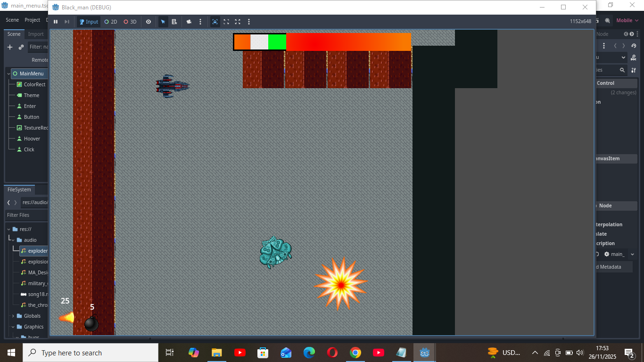Open the Mobile renderer dropdown
Image resolution: width=644 pixels, height=362 pixels.
click(627, 20)
